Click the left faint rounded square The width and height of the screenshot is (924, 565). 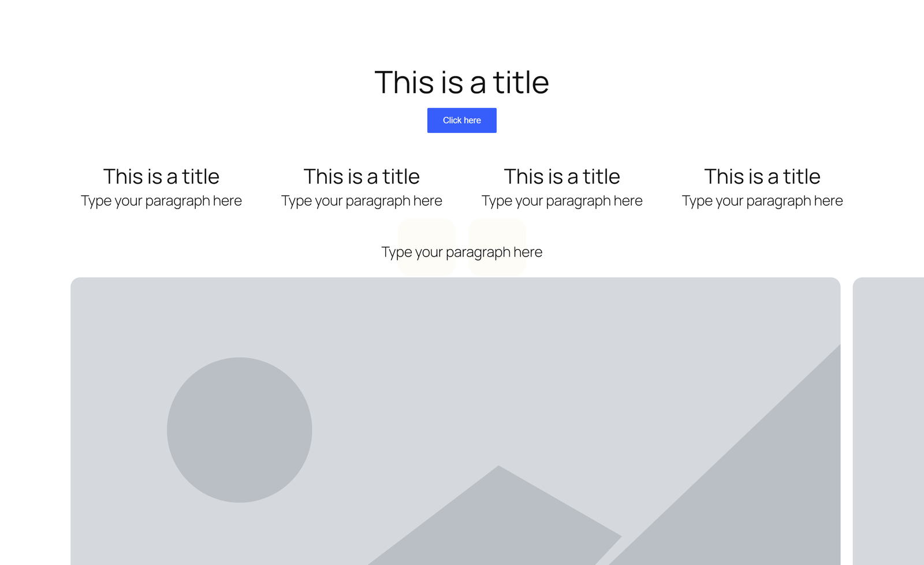426,231
